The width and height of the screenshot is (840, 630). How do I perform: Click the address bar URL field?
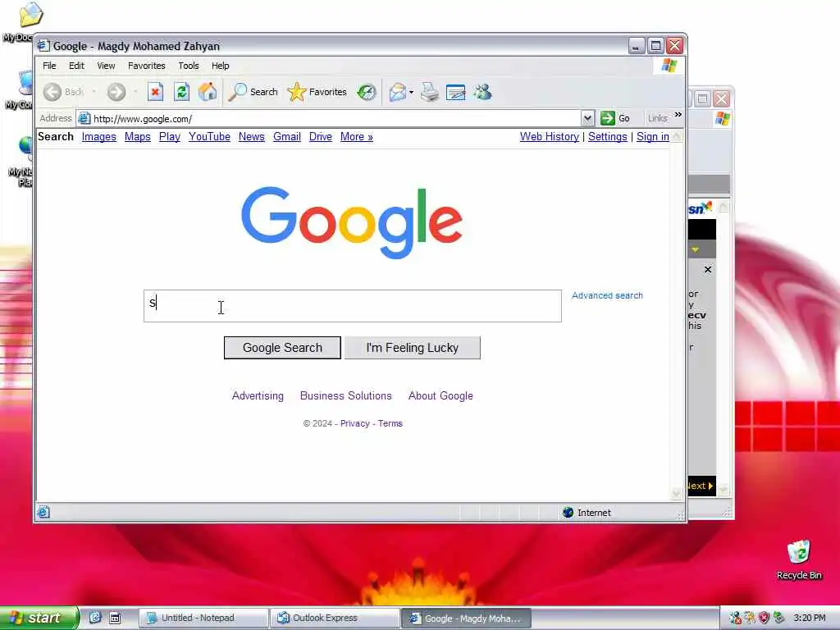[x=336, y=118]
